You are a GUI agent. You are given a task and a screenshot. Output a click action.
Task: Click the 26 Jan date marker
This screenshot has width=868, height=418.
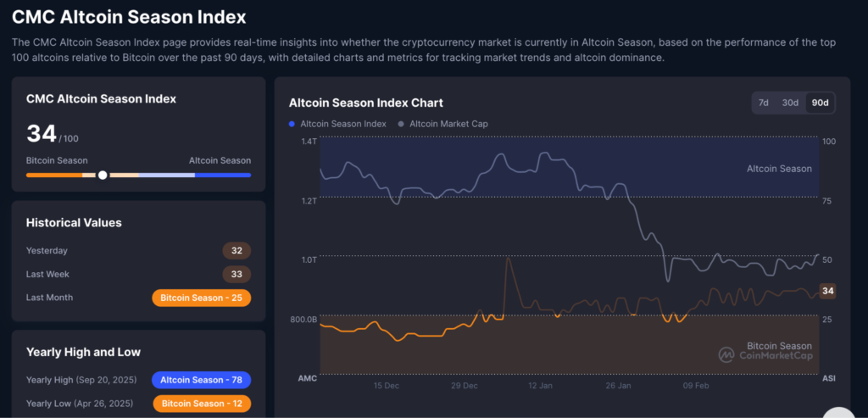[619, 386]
